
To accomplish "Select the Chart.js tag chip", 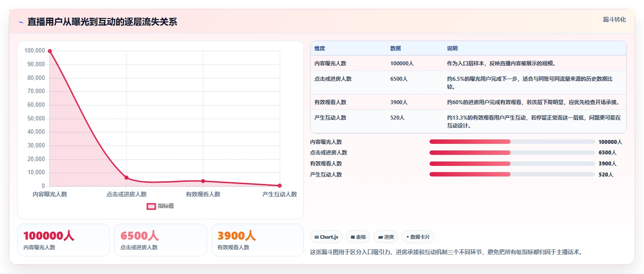I will pyautogui.click(x=326, y=237).
